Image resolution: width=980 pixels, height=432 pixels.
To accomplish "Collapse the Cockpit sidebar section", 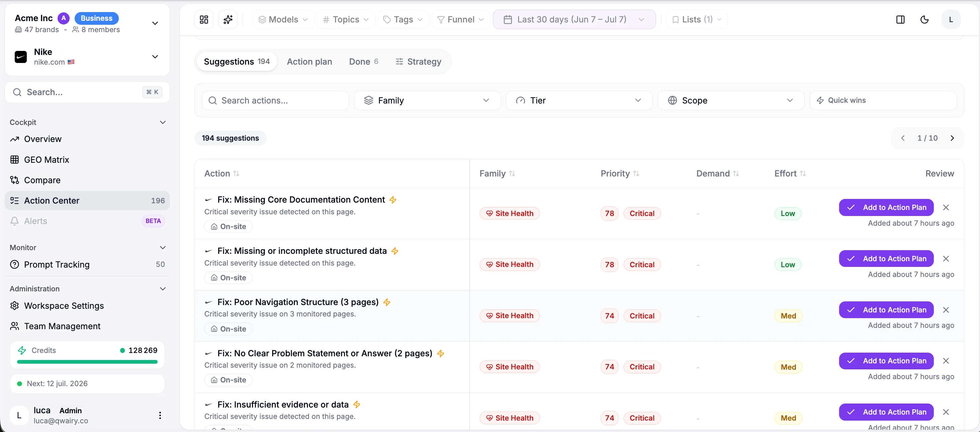I will click(x=163, y=123).
